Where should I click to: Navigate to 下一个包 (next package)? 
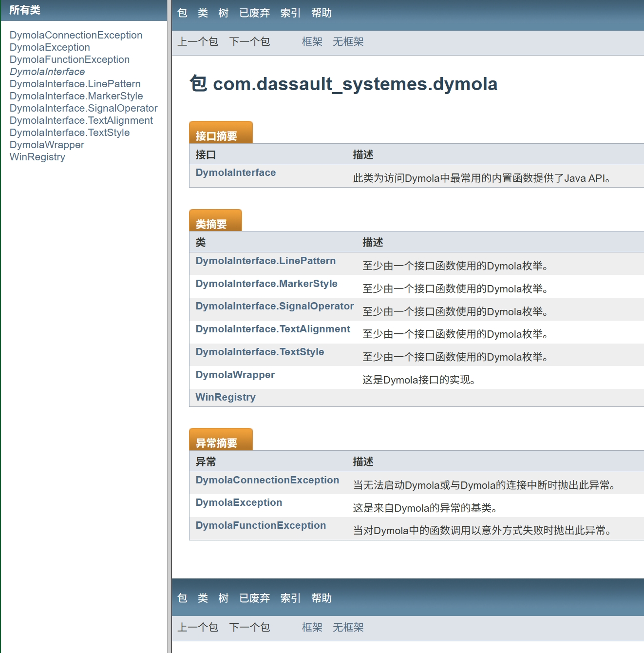tap(249, 42)
